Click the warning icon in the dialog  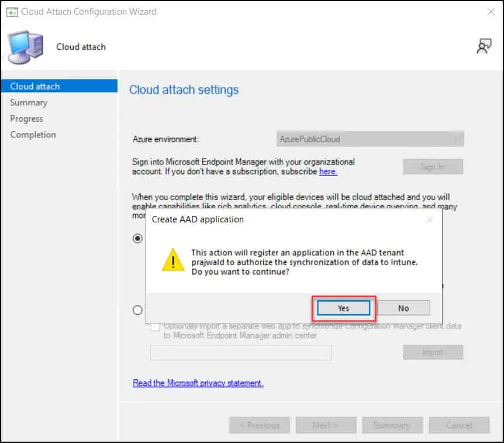pos(173,260)
